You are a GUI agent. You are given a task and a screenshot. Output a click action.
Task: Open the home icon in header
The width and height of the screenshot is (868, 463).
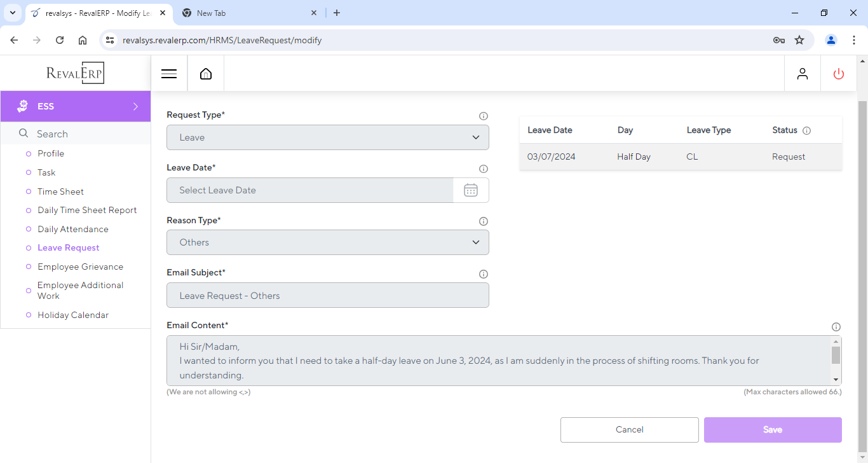(206, 74)
